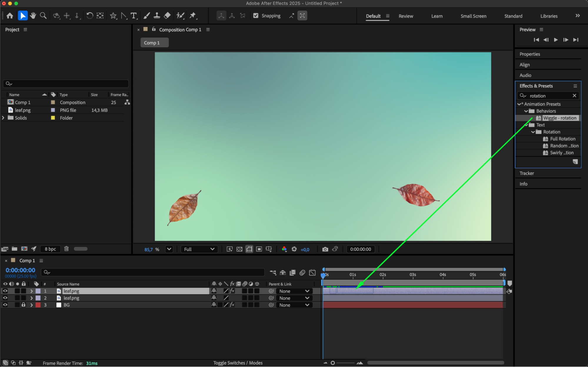Screen dimensions: 588x367
Task: Open the Libraries workspace tab
Action: (x=549, y=16)
